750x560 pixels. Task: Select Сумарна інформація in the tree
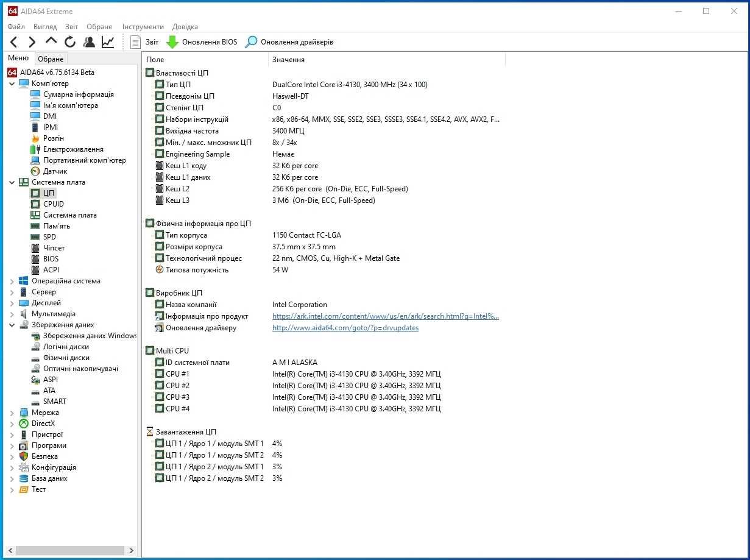(x=78, y=94)
